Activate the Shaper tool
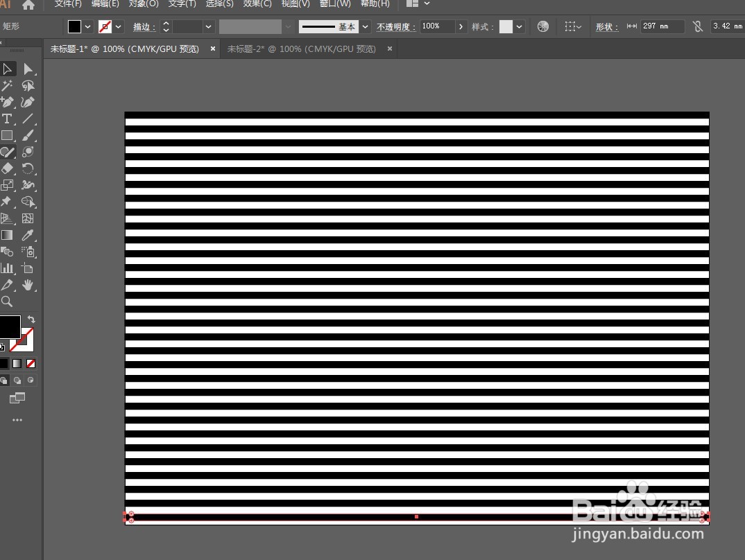745x560 pixels. [7, 152]
